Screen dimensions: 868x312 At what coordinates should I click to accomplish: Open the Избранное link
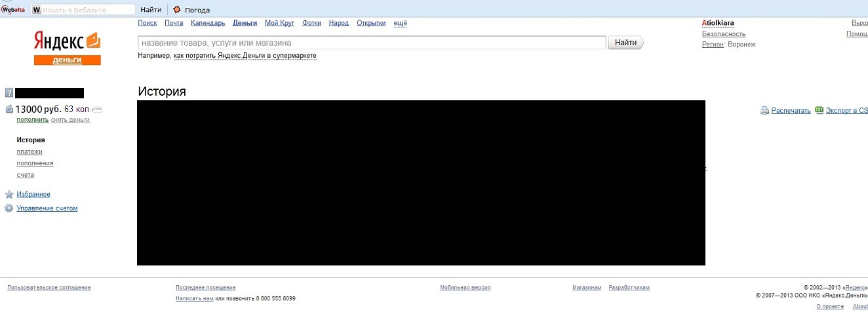(33, 195)
